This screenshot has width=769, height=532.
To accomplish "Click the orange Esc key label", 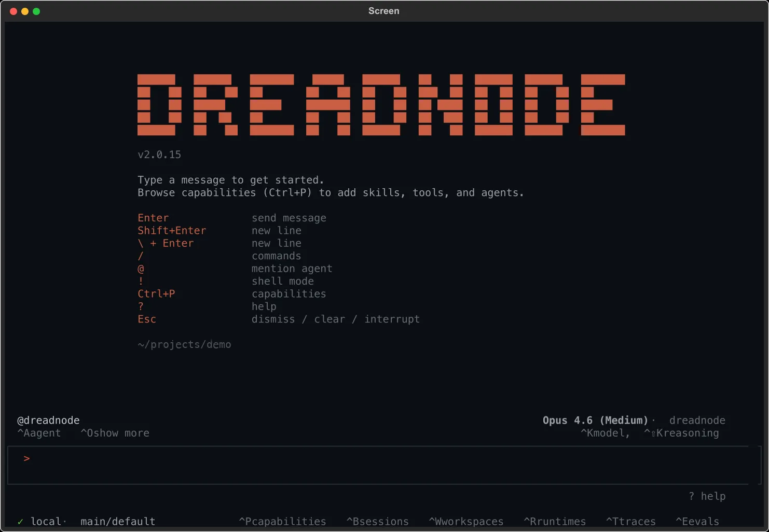I will tap(147, 319).
